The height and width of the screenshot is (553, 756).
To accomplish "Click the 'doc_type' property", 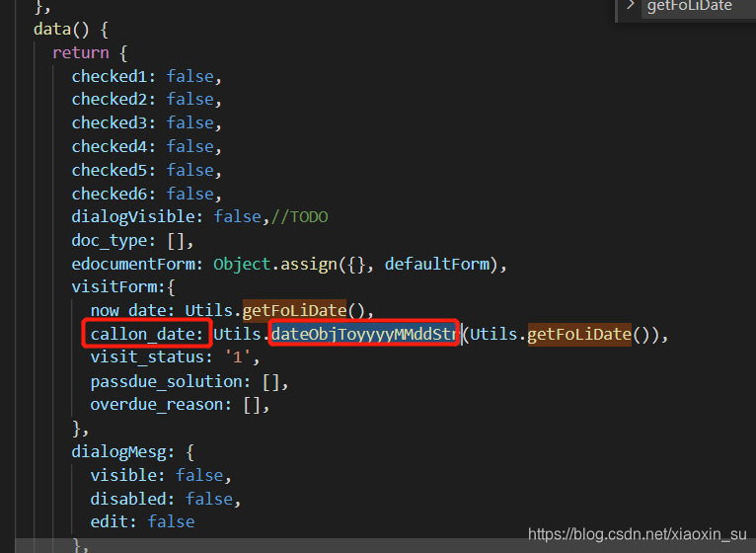I will tap(110, 241).
